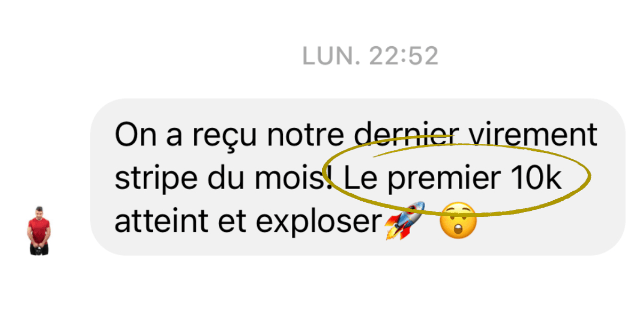Viewport: 644px width, 336px height.
Task: Tap the rocket emoji in message
Action: click(x=405, y=220)
